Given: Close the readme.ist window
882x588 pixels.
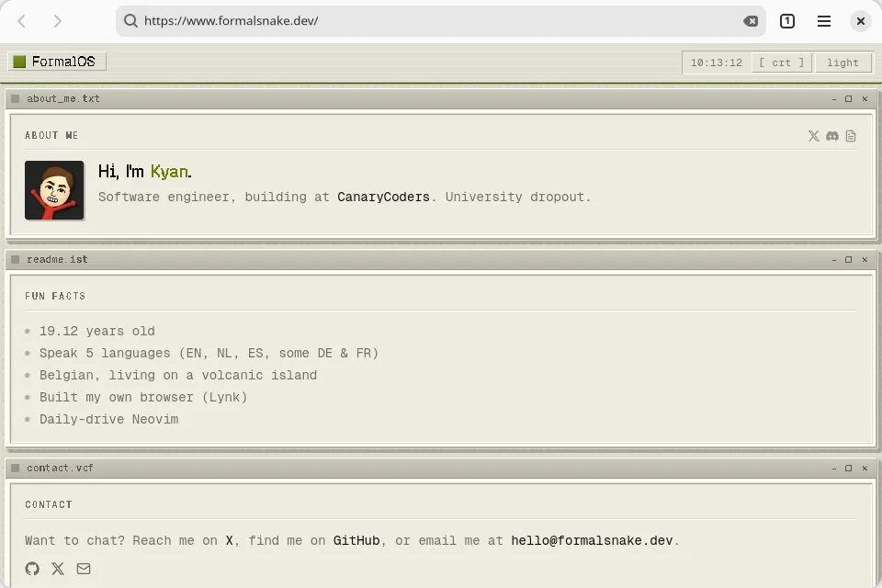Looking at the screenshot, I should tap(865, 260).
